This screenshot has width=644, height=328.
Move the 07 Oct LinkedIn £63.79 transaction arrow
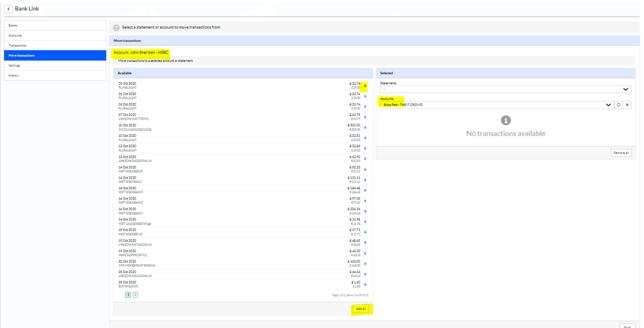click(x=365, y=117)
